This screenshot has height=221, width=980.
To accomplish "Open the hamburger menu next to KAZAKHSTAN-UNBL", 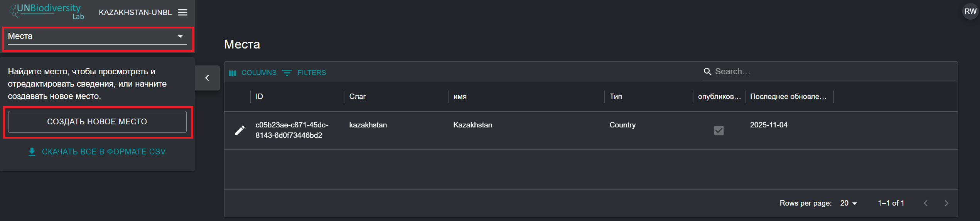I will tap(182, 12).
